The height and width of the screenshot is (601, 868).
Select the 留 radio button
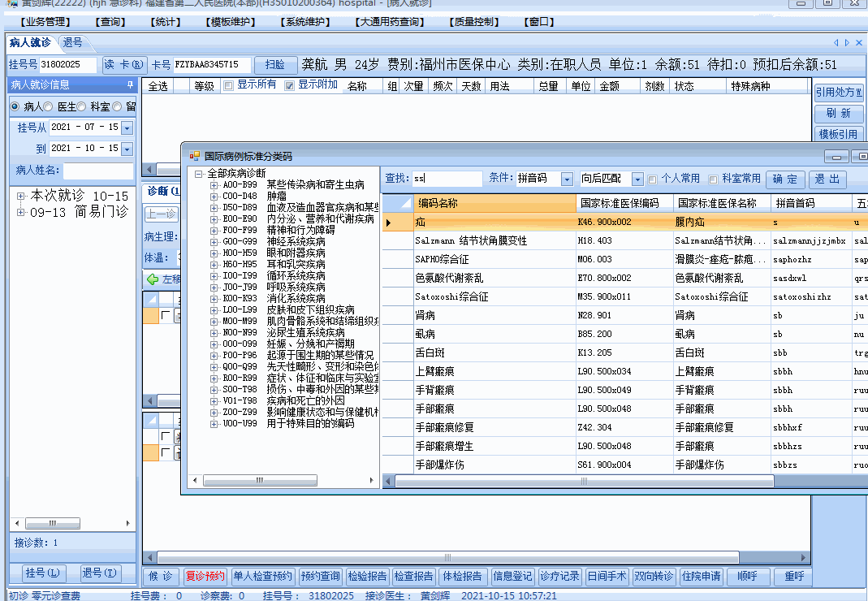117,106
